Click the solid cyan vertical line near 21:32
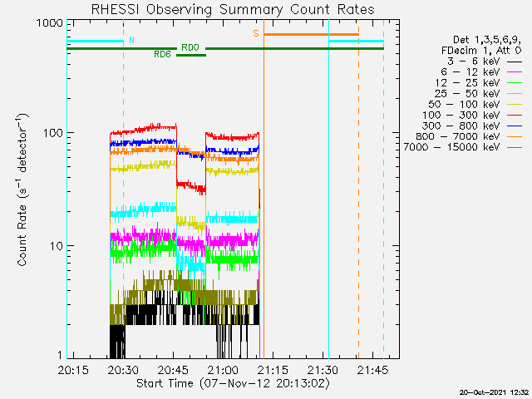Screen dimensions: 532x399 click(x=329, y=189)
